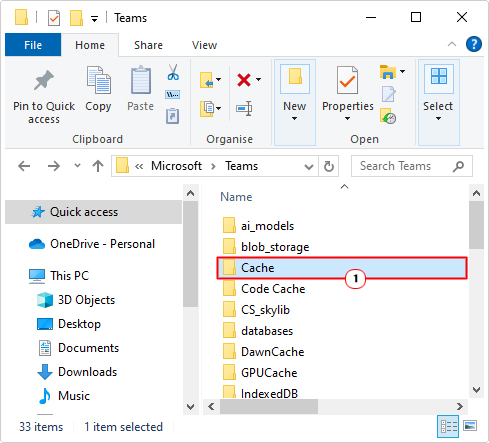Click the Cut scissors icon
Image resolution: width=489 pixels, height=443 pixels.
pos(173,73)
